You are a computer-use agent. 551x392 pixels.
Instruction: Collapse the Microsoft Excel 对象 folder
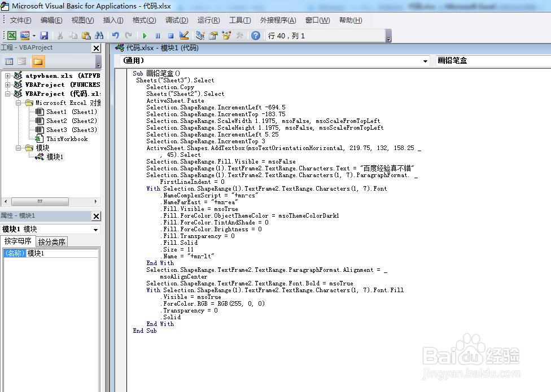click(18, 103)
